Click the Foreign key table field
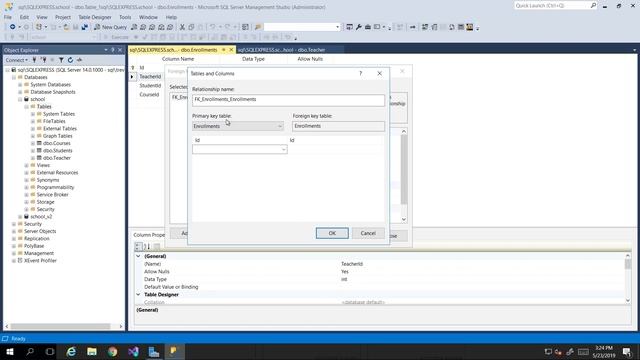 [338, 126]
